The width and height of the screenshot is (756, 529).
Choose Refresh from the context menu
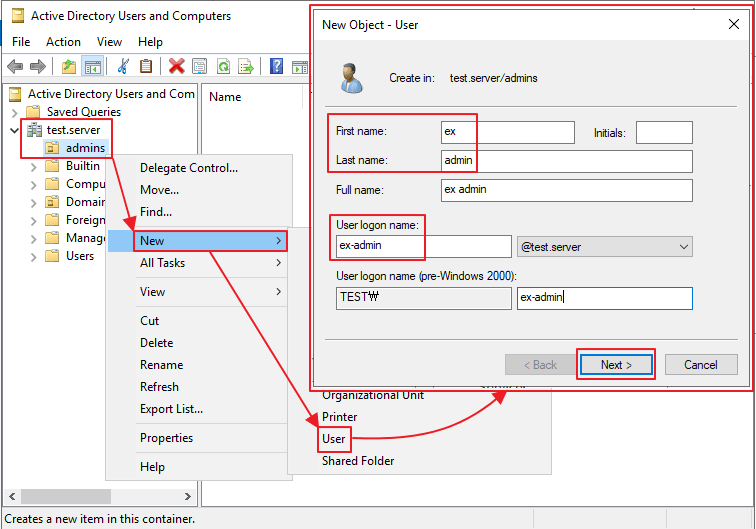pos(198,387)
